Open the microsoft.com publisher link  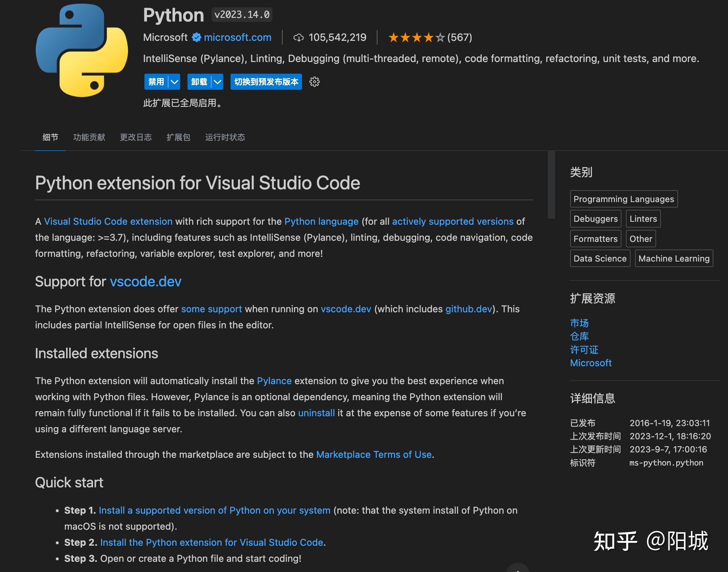[237, 37]
